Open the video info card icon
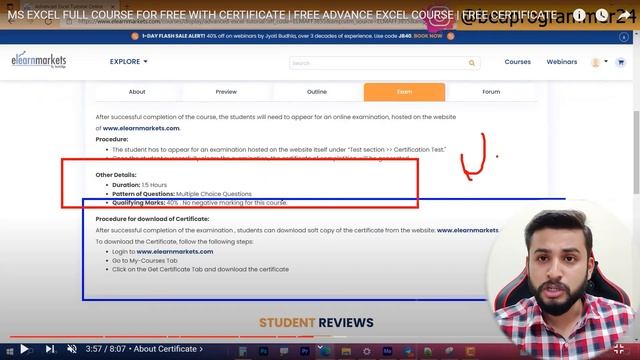This screenshot has width=640, height=360. coord(579,15)
